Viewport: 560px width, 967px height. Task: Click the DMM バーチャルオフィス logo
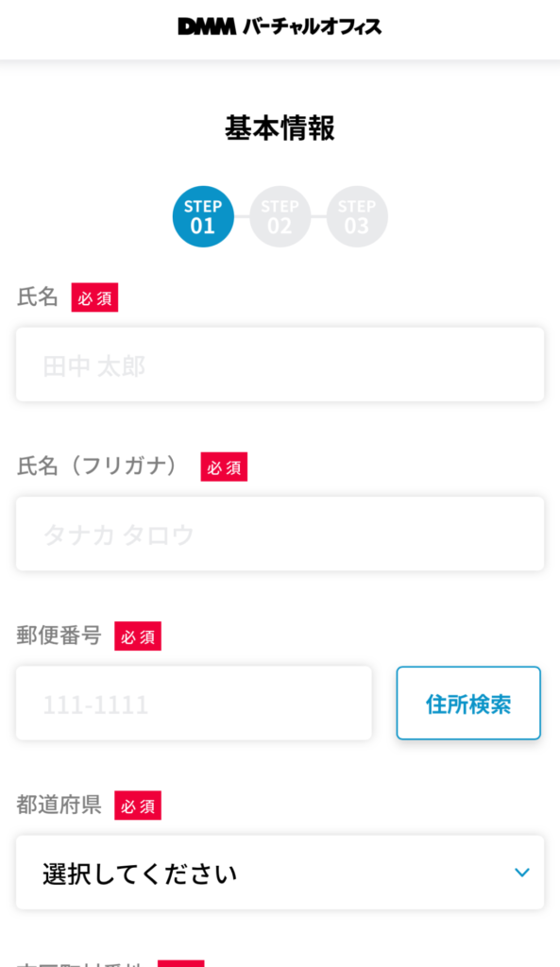280,26
